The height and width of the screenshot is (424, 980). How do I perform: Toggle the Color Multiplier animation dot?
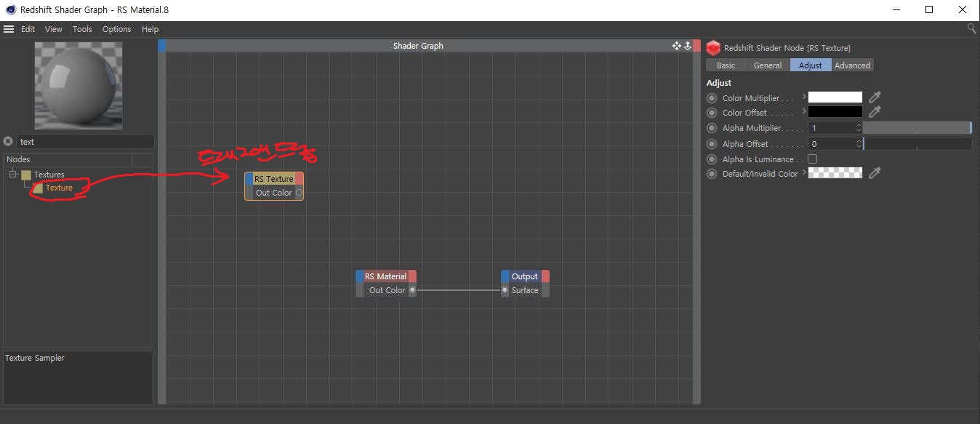pos(712,98)
